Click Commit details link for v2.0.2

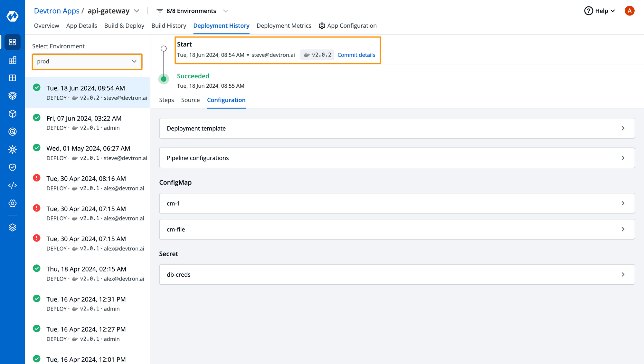coord(356,54)
